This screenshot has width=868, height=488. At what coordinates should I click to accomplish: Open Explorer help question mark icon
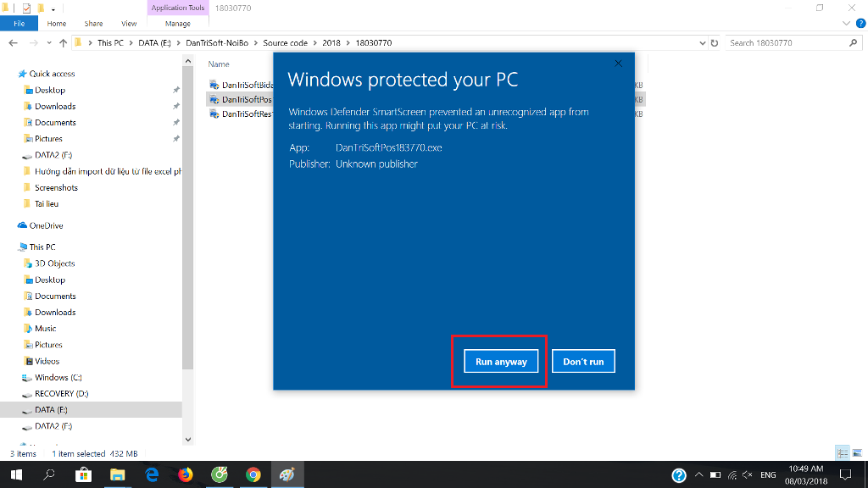click(861, 23)
